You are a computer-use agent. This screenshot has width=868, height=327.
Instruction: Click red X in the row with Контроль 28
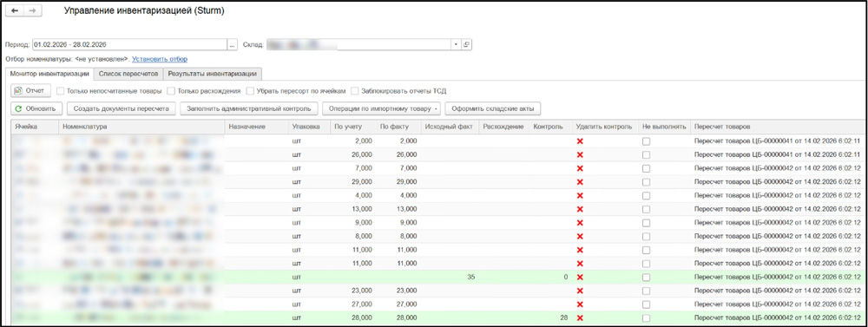(580, 317)
